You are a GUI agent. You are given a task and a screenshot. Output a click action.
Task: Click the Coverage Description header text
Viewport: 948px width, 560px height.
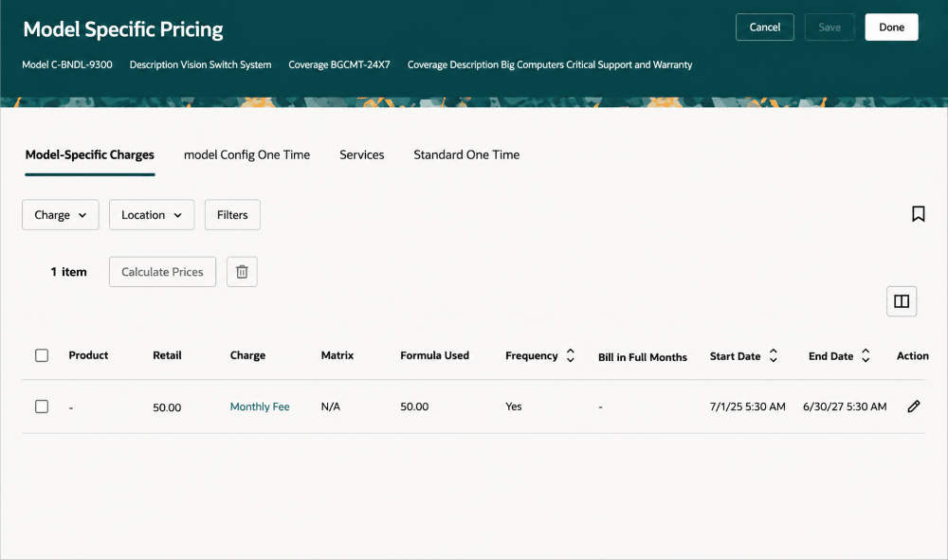coord(550,64)
